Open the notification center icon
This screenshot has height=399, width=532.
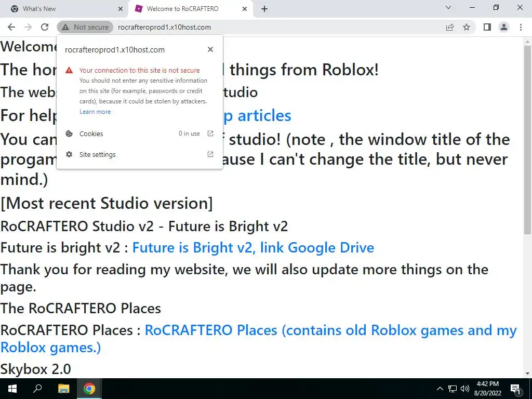coord(516,389)
